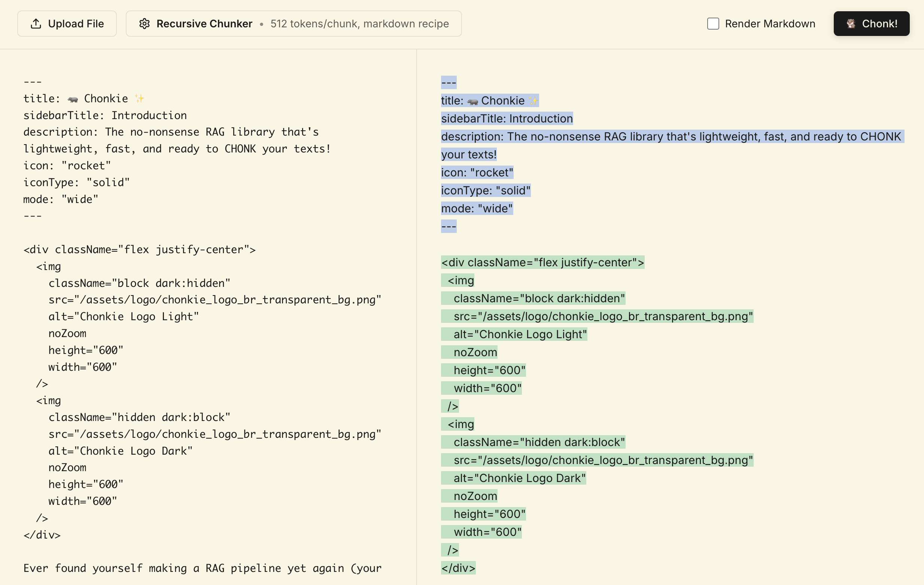Select the green chunk at div className flex justify-center
This screenshot has height=585, width=924.
(x=542, y=263)
